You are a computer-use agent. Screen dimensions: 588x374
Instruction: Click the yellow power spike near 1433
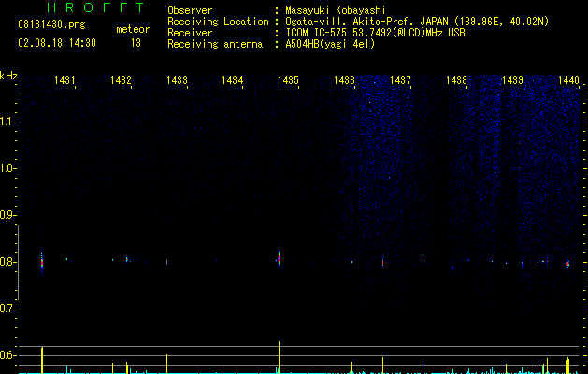167,364
